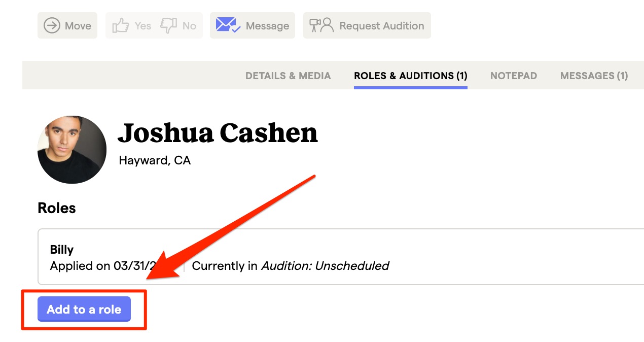Click the camera Request Audition icon
Screen dimensions: 644x342
(321, 26)
